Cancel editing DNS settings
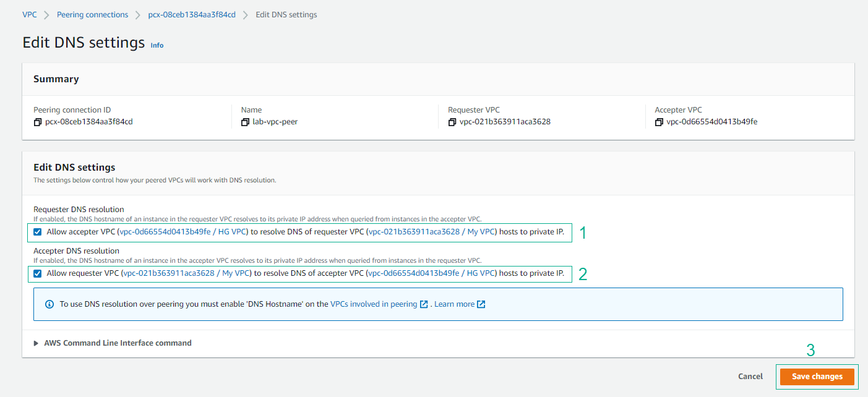Screen dimensions: 868x397 [750, 377]
